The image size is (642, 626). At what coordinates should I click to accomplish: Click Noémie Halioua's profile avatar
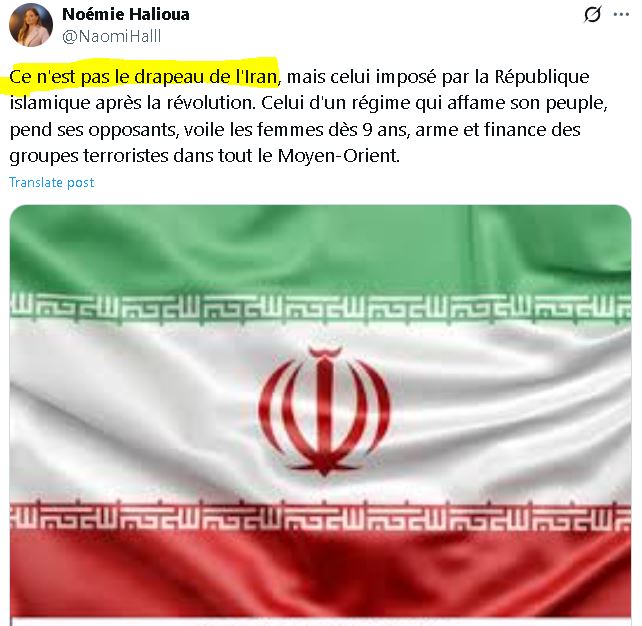pos(31,25)
